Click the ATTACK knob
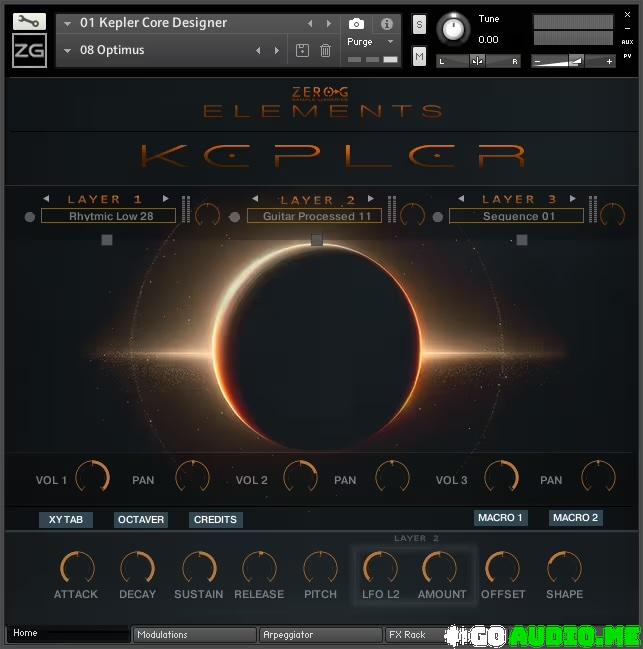The width and height of the screenshot is (643, 649). point(76,568)
